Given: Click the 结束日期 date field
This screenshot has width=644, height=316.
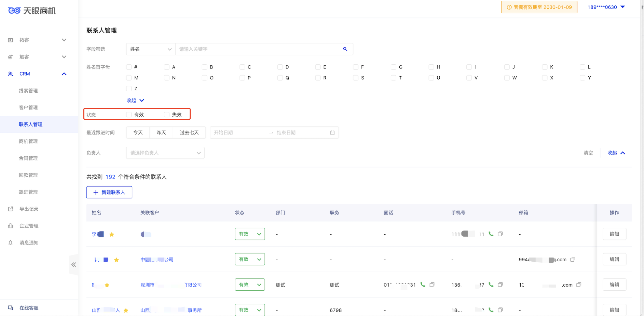Looking at the screenshot, I should point(301,133).
